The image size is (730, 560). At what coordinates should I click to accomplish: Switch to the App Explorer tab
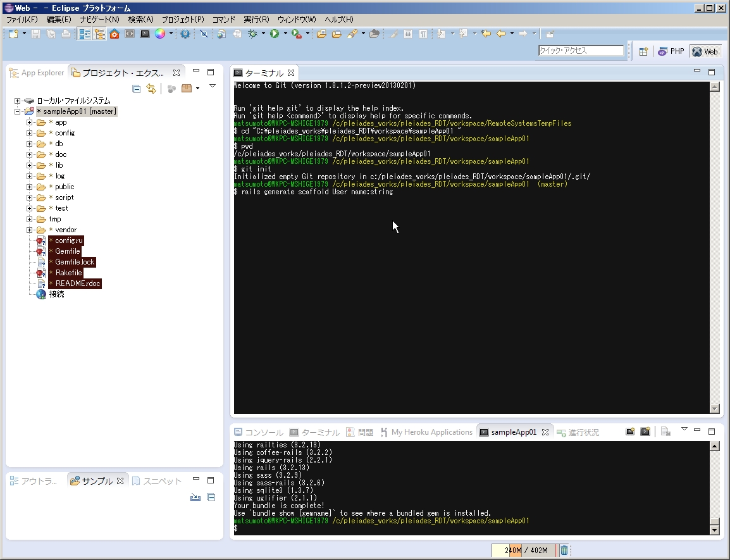point(37,73)
